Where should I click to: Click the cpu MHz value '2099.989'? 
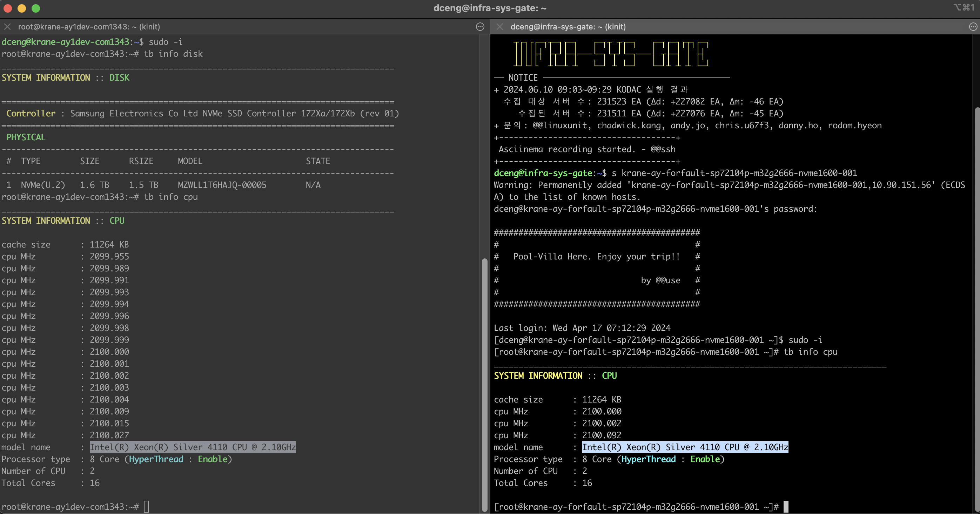[109, 269]
